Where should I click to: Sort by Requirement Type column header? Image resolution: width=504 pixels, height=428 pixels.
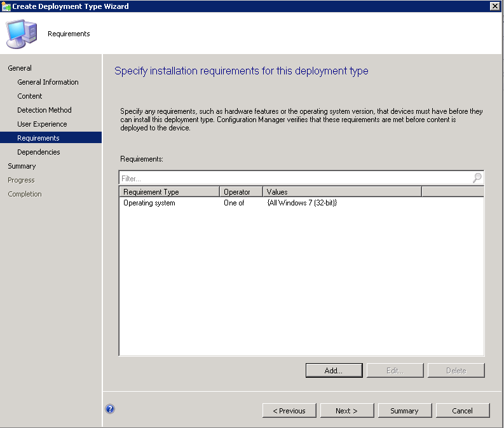pyautogui.click(x=169, y=191)
